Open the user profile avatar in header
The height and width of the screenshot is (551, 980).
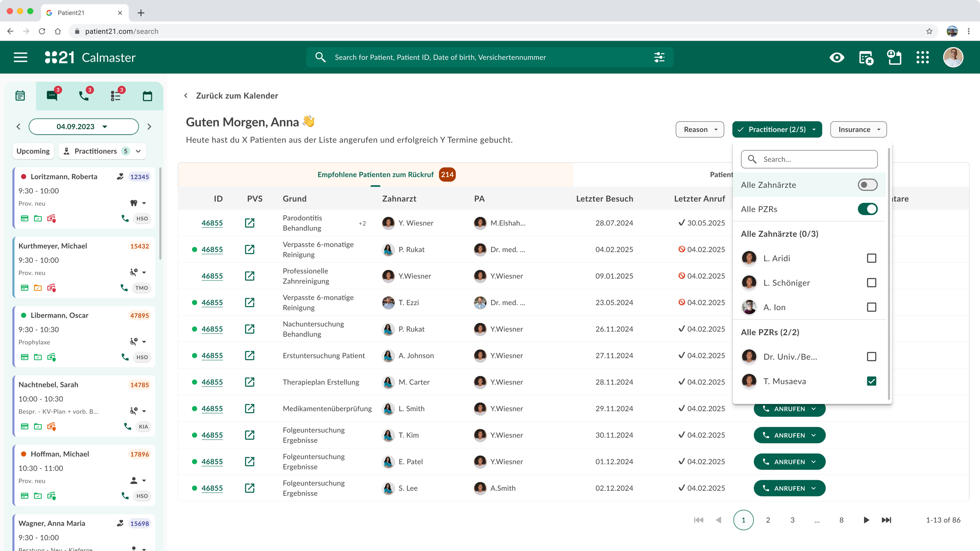(x=953, y=57)
